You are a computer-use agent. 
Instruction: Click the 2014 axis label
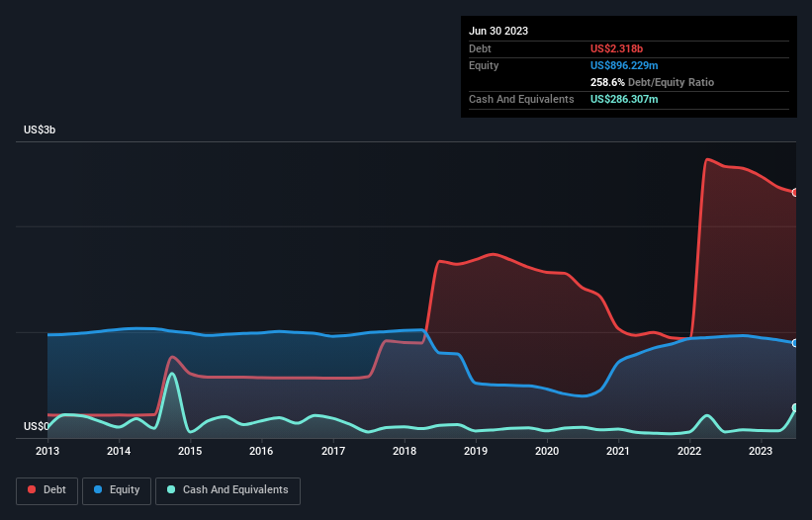(x=119, y=451)
